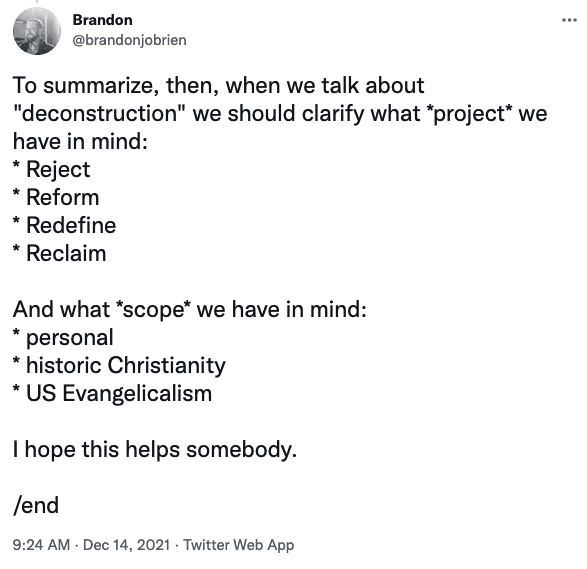The image size is (587, 569).
Task: Select the "personal" scope bullet
Action: tap(63, 338)
